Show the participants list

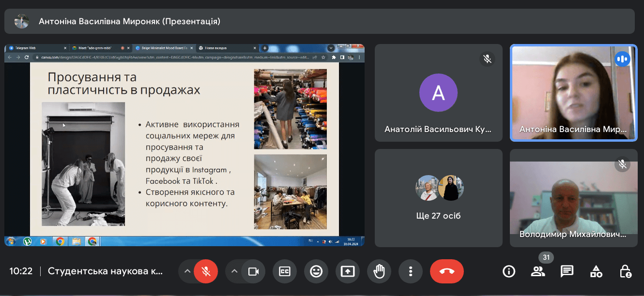click(537, 271)
